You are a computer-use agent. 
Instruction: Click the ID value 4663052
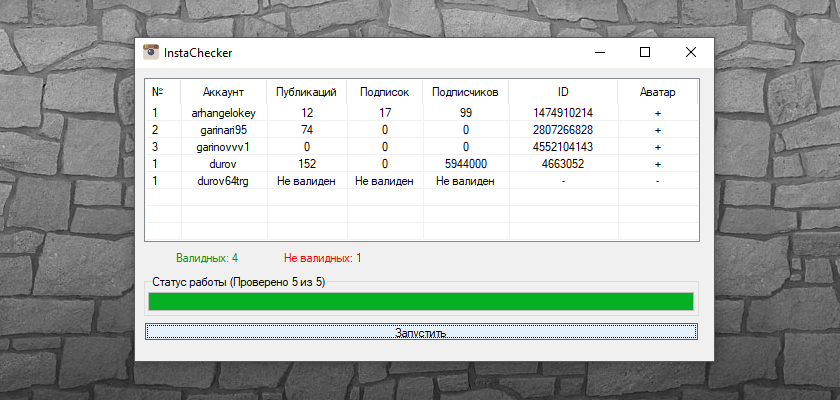click(563, 164)
